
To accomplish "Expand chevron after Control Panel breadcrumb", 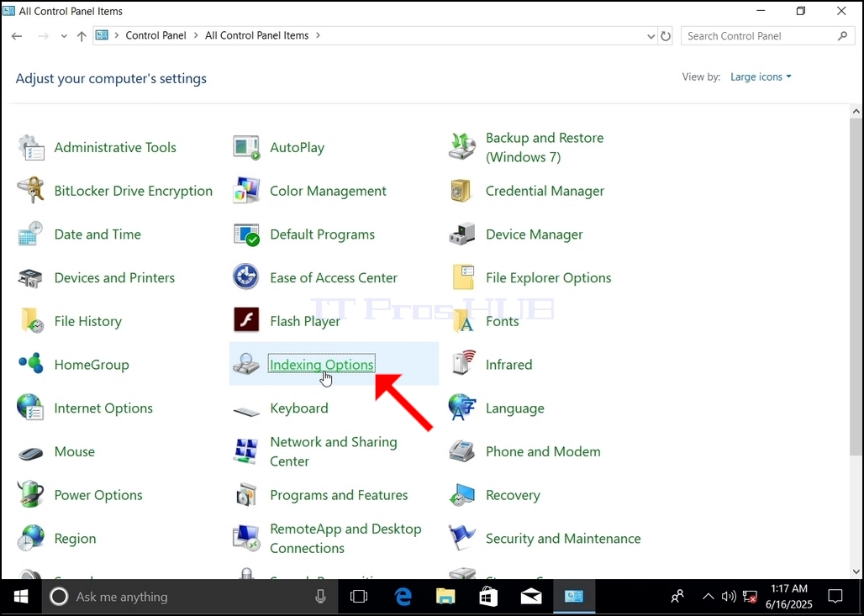I will coord(197,35).
